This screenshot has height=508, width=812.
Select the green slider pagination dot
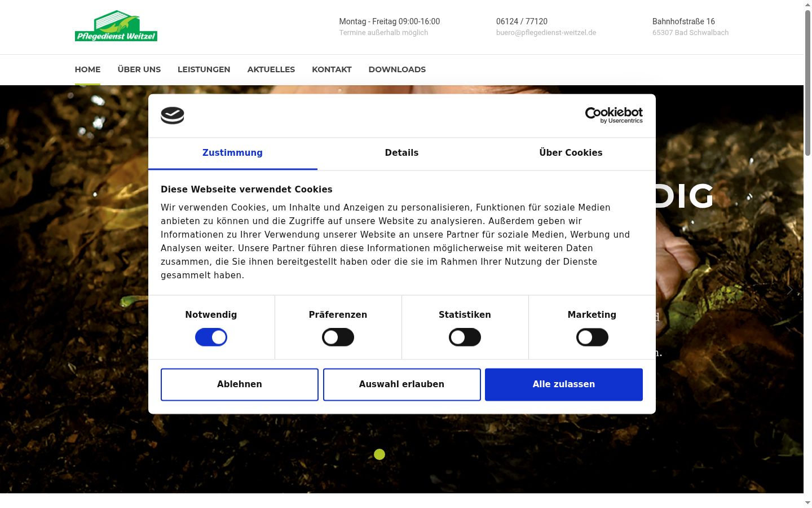coord(379,454)
